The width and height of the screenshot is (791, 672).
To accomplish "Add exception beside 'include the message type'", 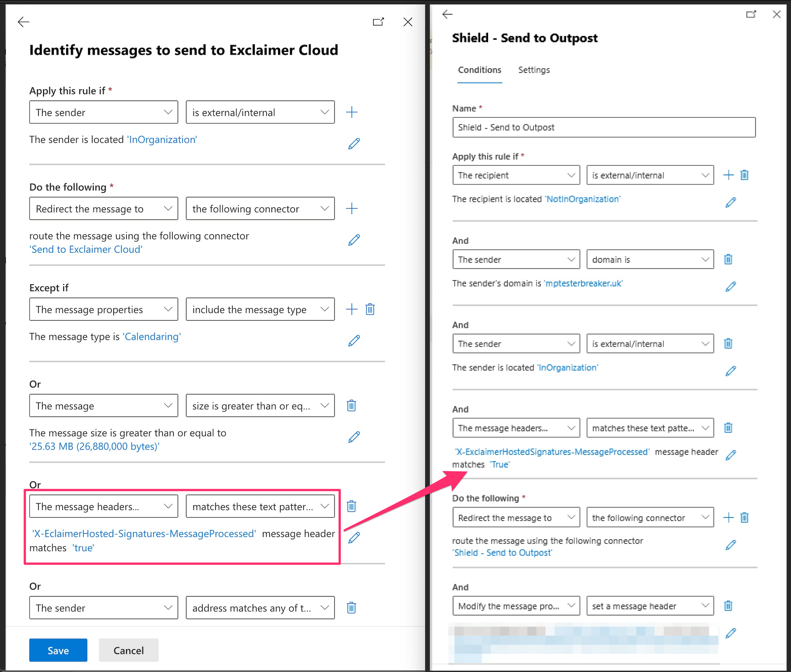I will tap(352, 309).
